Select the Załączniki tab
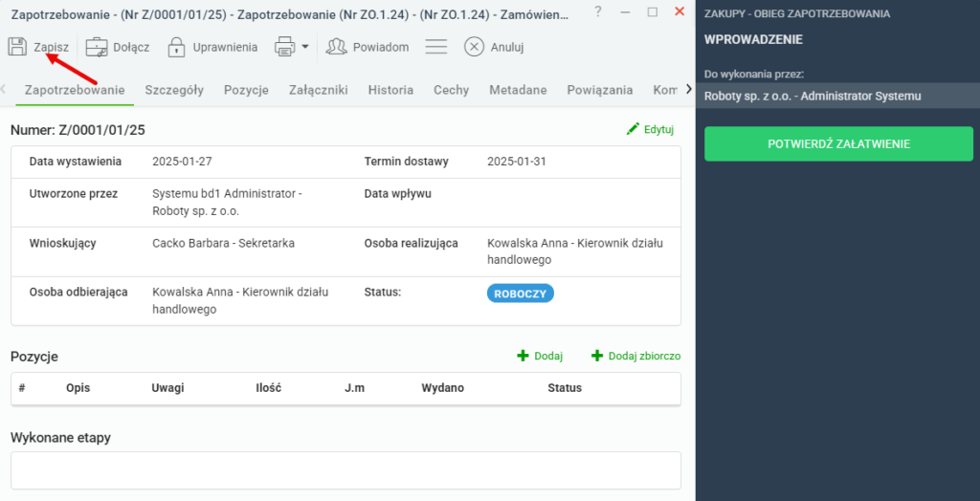Image resolution: width=980 pixels, height=501 pixels. click(319, 90)
